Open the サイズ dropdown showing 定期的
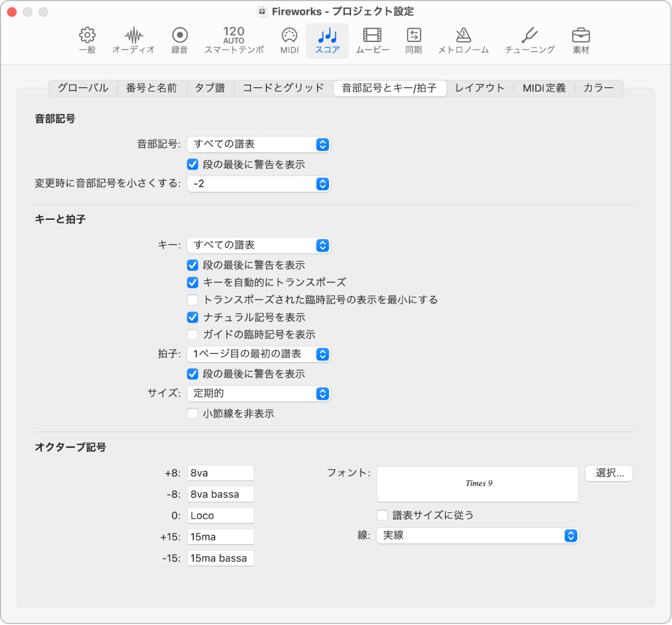This screenshot has width=672, height=625. (x=258, y=393)
